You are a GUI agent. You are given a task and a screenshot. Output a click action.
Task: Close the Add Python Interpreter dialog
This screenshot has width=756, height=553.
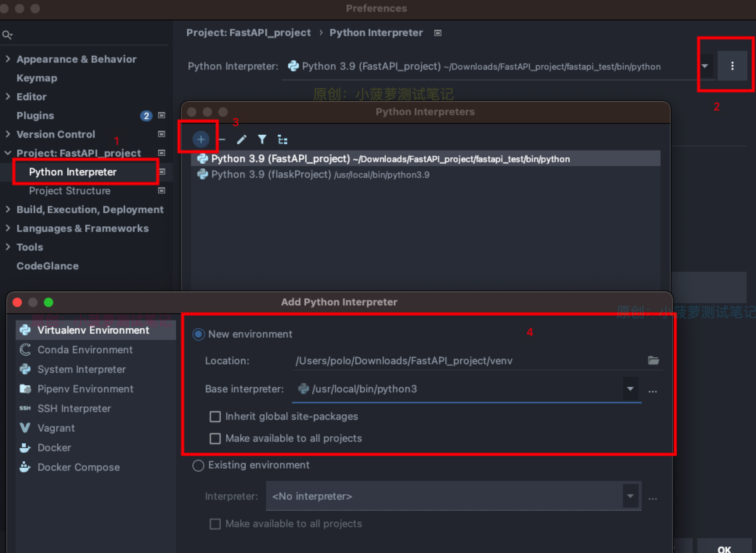pos(17,302)
